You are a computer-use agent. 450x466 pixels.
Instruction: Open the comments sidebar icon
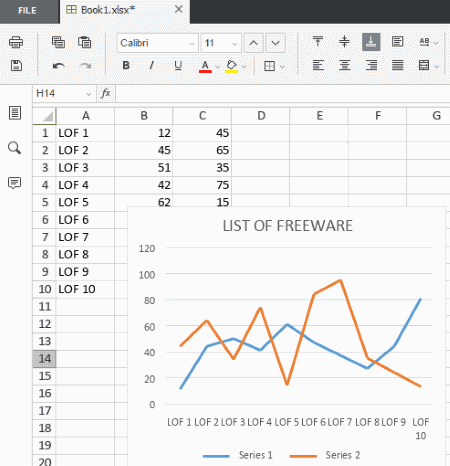(14, 183)
